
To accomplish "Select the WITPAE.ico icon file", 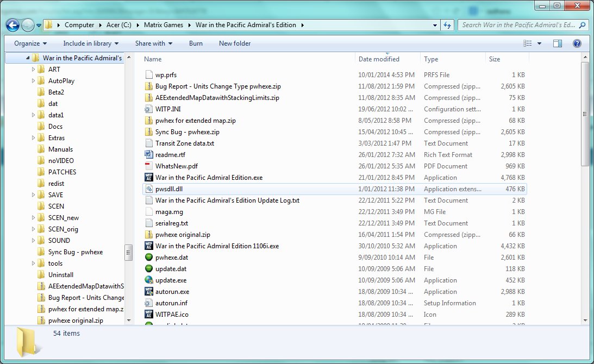I will (x=149, y=314).
